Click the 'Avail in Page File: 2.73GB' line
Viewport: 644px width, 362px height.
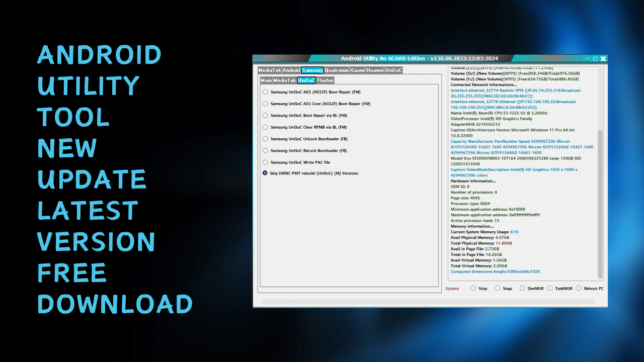(475, 249)
